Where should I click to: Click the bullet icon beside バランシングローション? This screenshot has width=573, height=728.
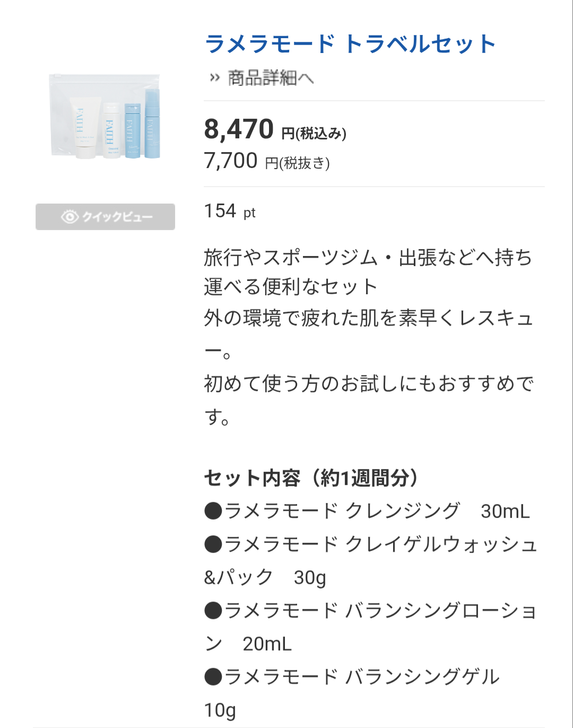coord(213,611)
